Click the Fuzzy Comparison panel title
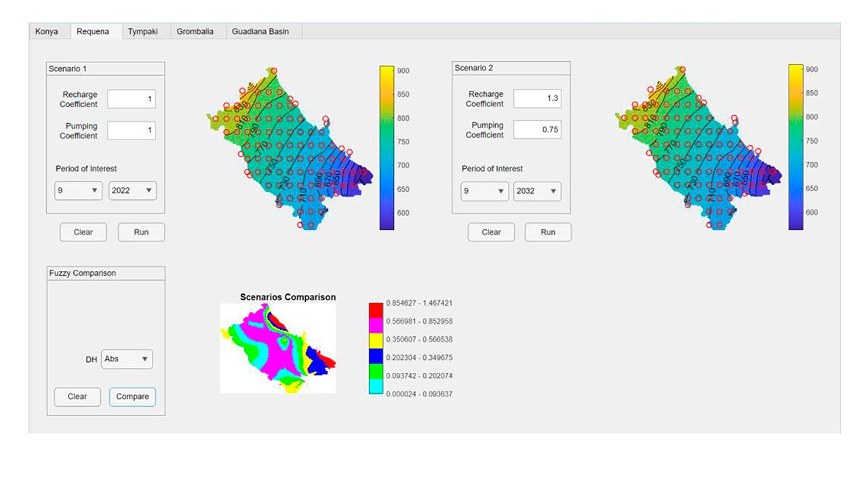The height and width of the screenshot is (488, 868). pyautogui.click(x=82, y=273)
